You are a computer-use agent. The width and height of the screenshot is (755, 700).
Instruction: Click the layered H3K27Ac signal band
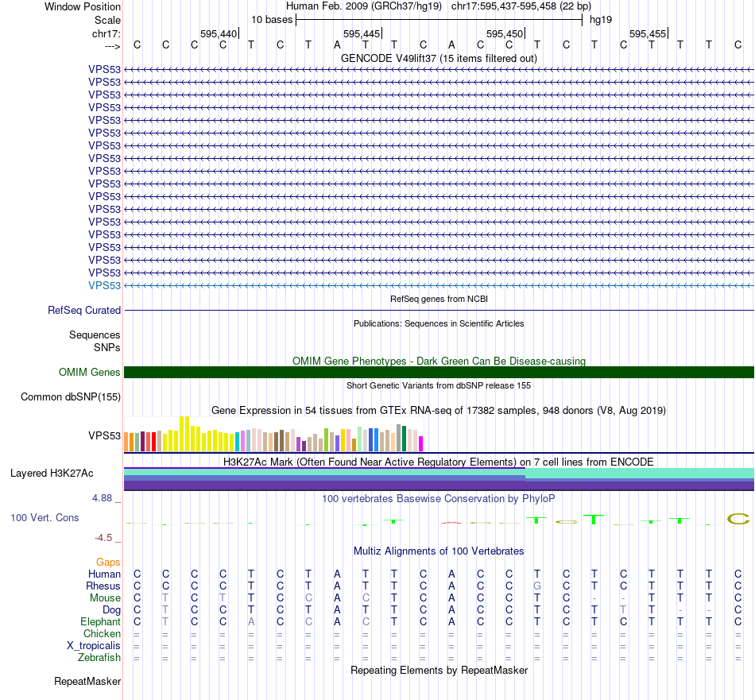439,479
